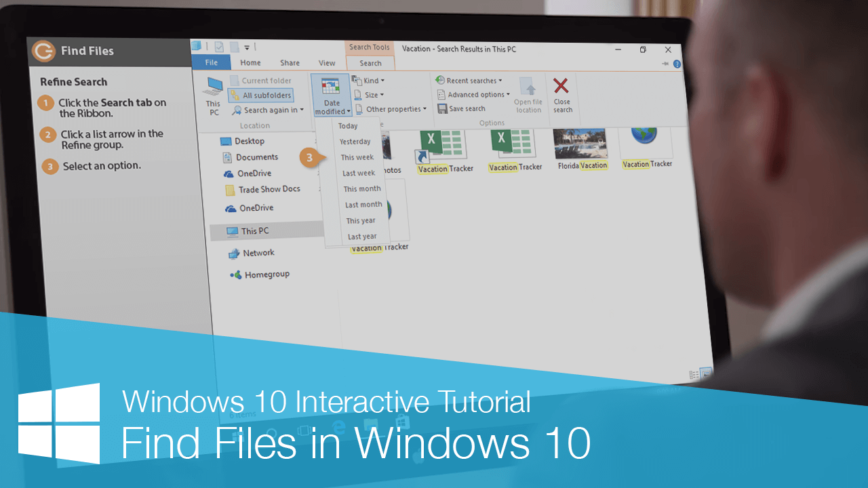Select Last week from the date menu

359,173
